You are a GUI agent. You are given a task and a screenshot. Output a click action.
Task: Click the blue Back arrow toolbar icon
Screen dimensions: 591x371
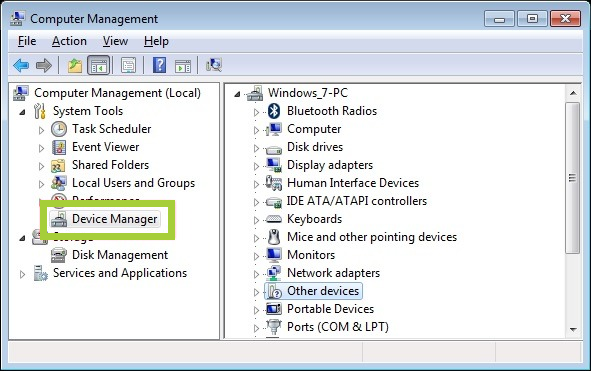pos(21,66)
